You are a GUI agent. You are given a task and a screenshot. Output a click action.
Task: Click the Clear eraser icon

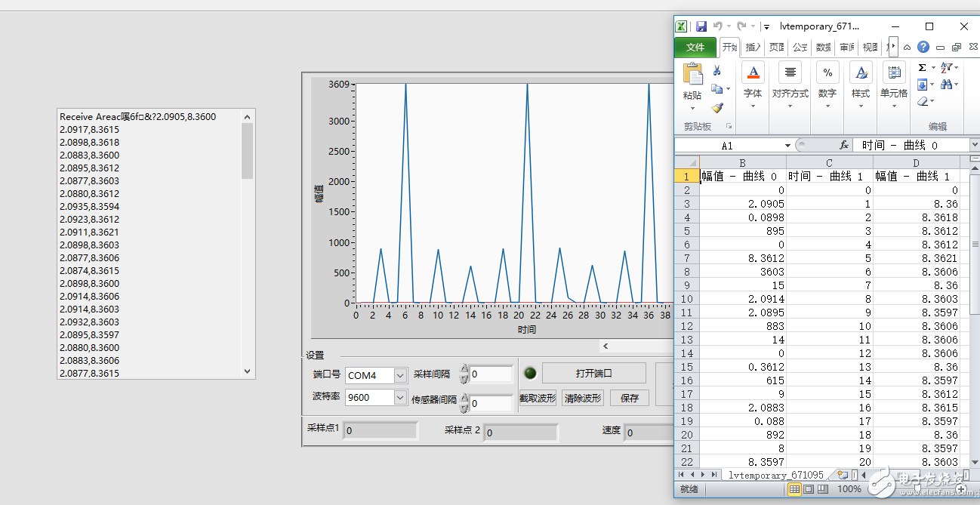[x=923, y=101]
